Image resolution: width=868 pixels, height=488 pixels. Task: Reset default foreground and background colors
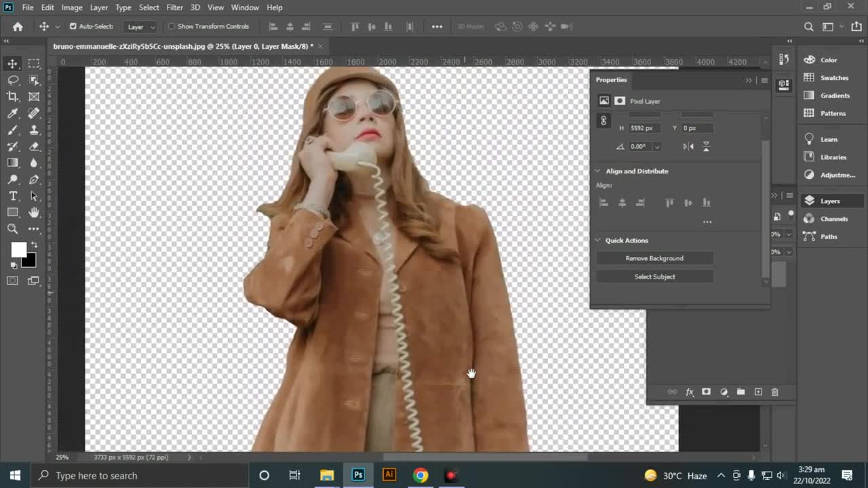[x=14, y=265]
